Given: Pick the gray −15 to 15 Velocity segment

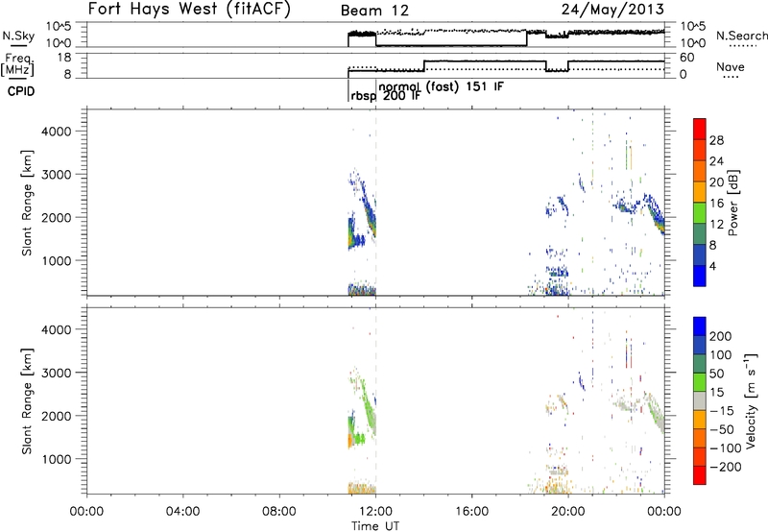Looking at the screenshot, I should [x=700, y=400].
